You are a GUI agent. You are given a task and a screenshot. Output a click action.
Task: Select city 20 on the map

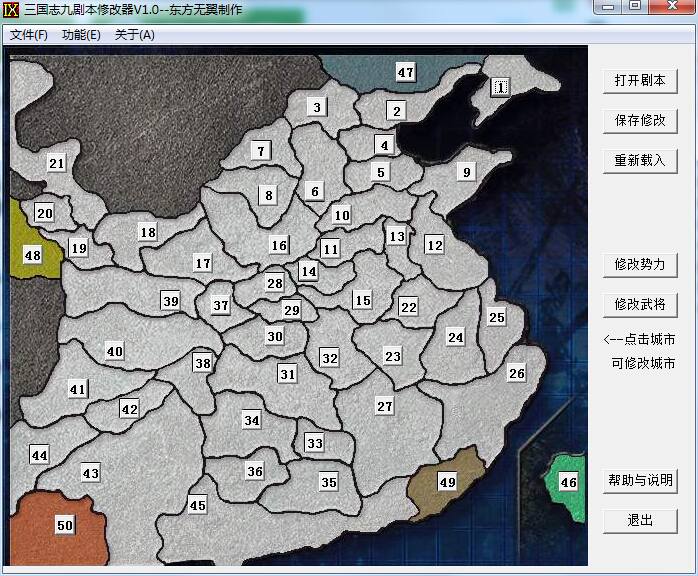click(45, 213)
